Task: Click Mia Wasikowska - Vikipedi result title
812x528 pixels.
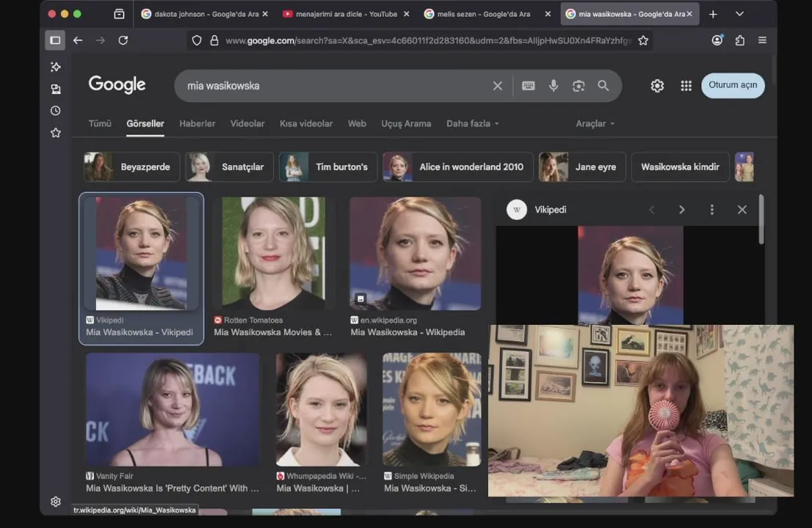Action: (x=139, y=332)
